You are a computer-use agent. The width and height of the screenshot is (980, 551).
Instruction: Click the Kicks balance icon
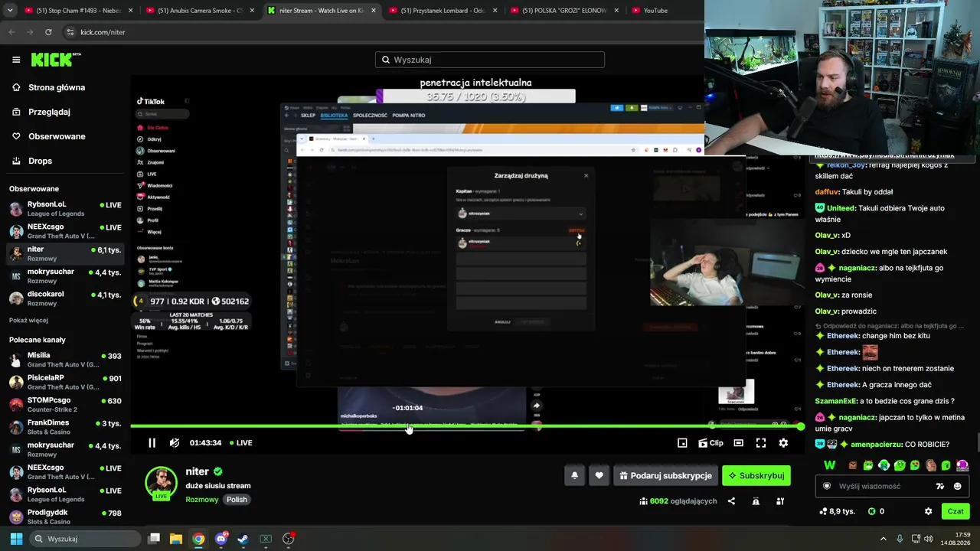871,511
